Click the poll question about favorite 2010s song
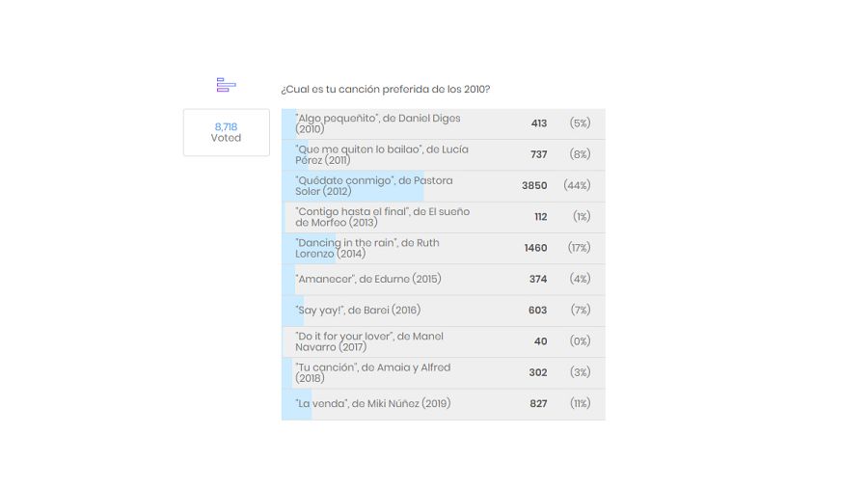868x489 pixels. 385,90
